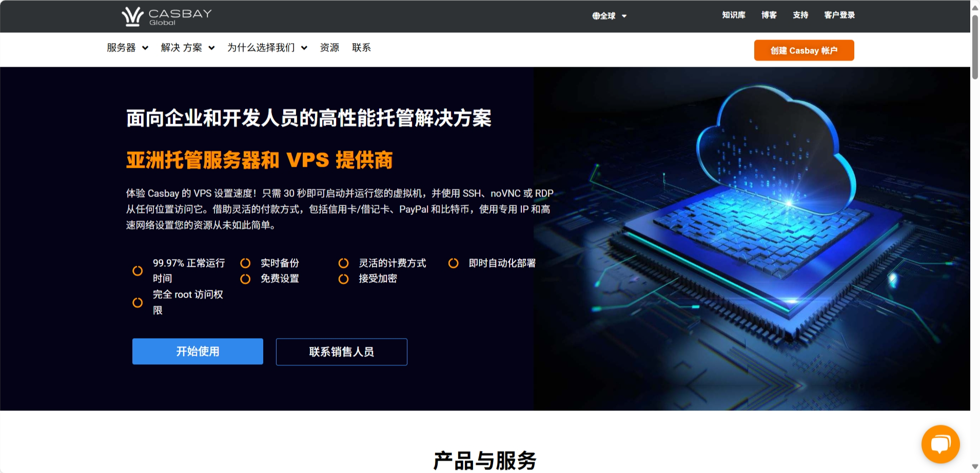Click the 联系销售人员 button
980x473 pixels.
click(342, 352)
